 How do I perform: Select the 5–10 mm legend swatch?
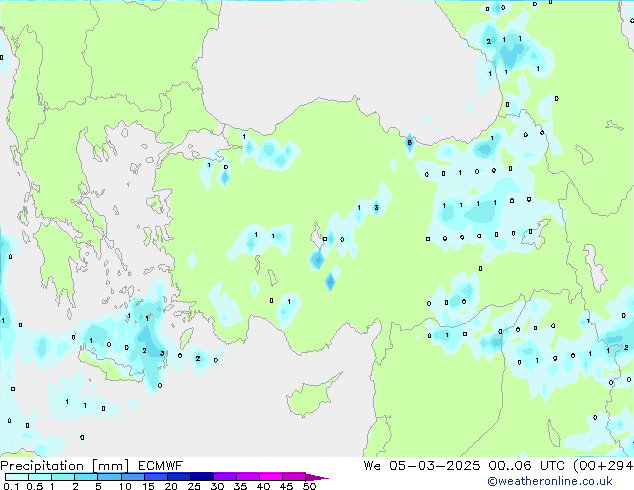(x=109, y=477)
